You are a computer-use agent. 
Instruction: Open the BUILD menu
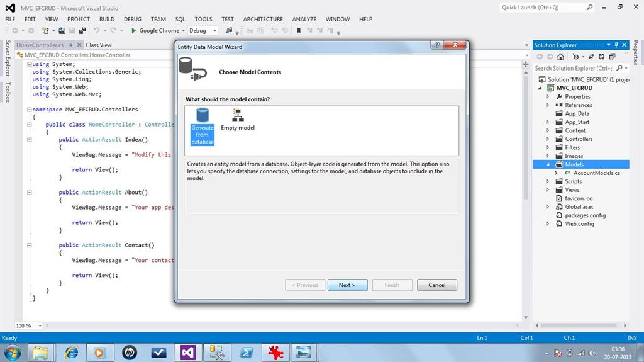107,19
